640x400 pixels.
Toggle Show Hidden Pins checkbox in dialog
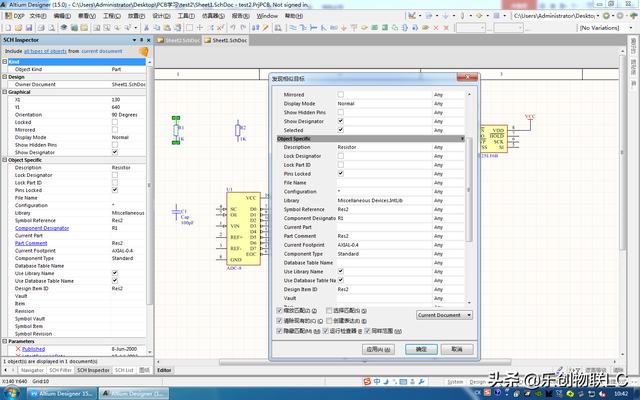pos(340,112)
